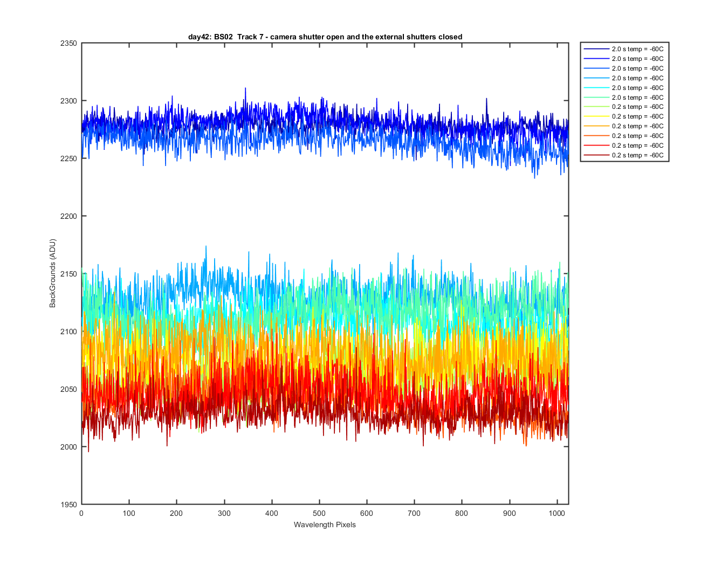The image size is (728, 566).
Task: Click the yellow legend line sample
Action: (x=596, y=116)
